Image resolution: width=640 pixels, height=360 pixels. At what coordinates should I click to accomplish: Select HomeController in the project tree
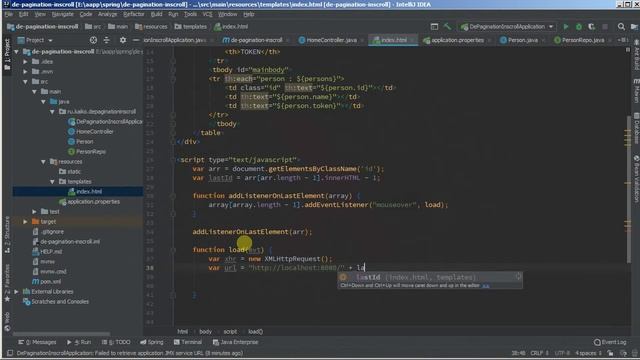(x=95, y=131)
